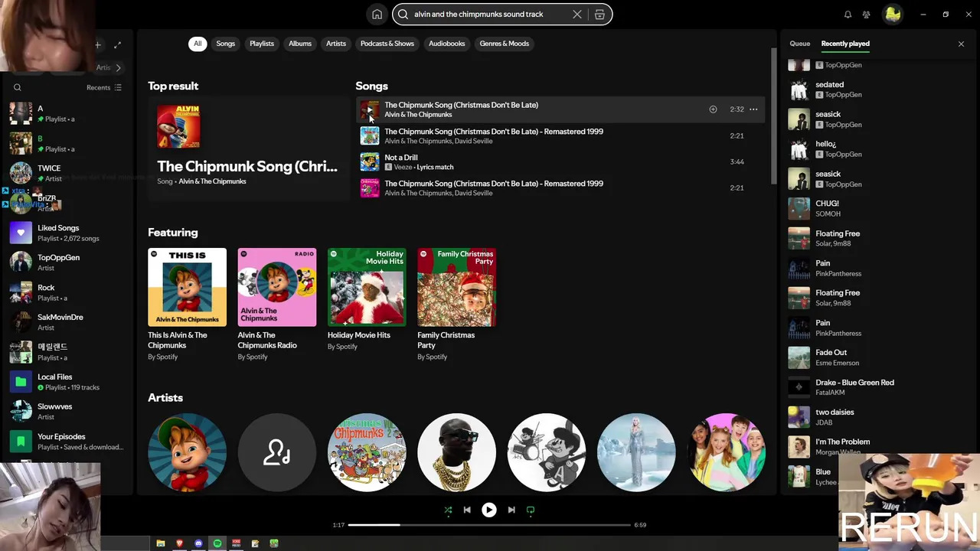Open Slowwves artist in library
This screenshot has height=551, width=980.
(x=69, y=412)
